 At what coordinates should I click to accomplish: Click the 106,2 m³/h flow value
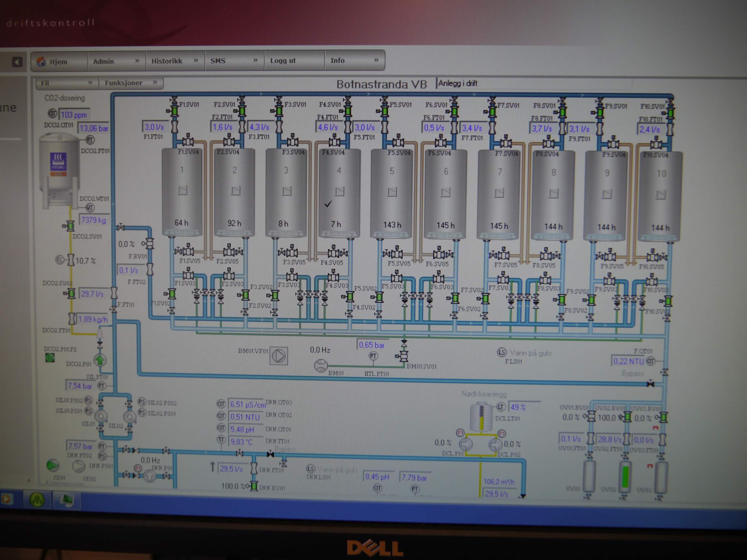499,482
